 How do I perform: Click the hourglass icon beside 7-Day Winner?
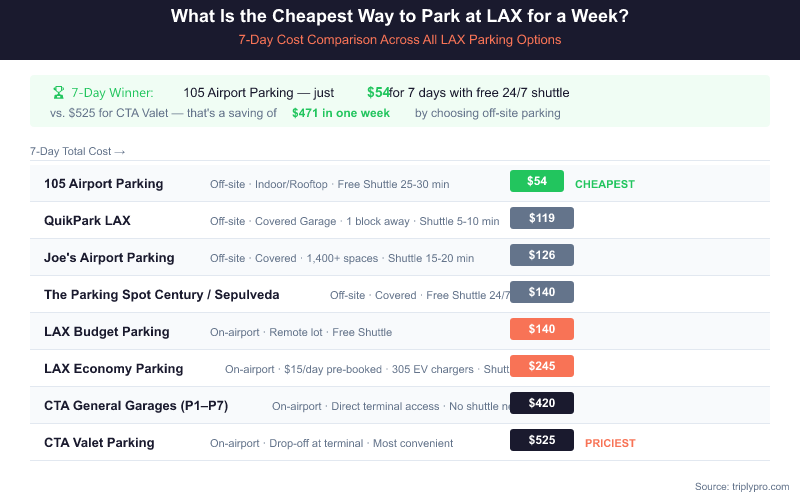pyautogui.click(x=59, y=92)
